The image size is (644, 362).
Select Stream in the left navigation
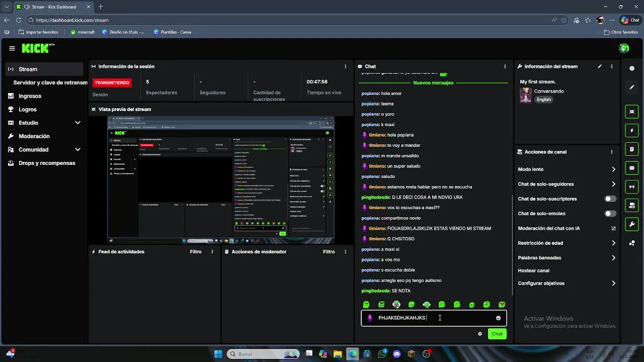pyautogui.click(x=44, y=69)
